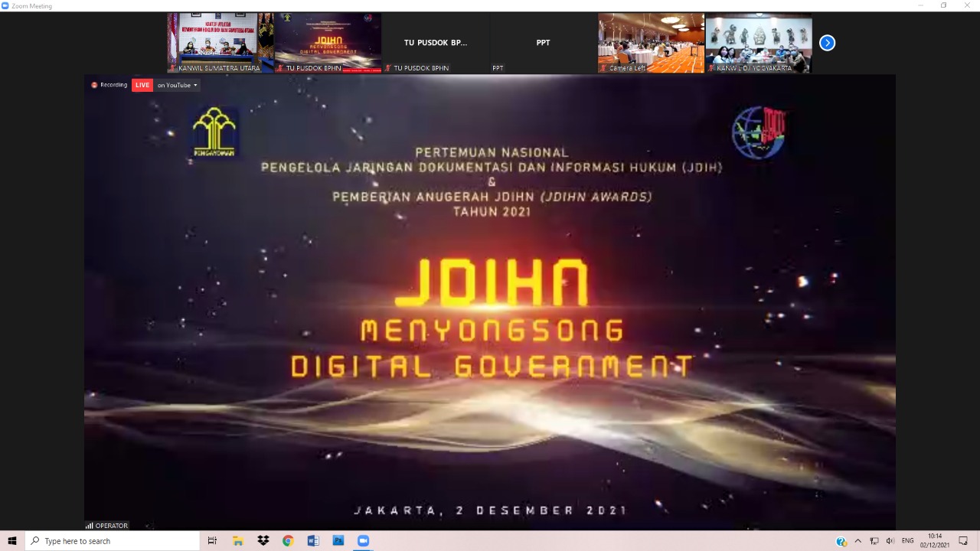Select the Camera Left video thumbnail
The width and height of the screenshot is (980, 551).
tap(651, 43)
